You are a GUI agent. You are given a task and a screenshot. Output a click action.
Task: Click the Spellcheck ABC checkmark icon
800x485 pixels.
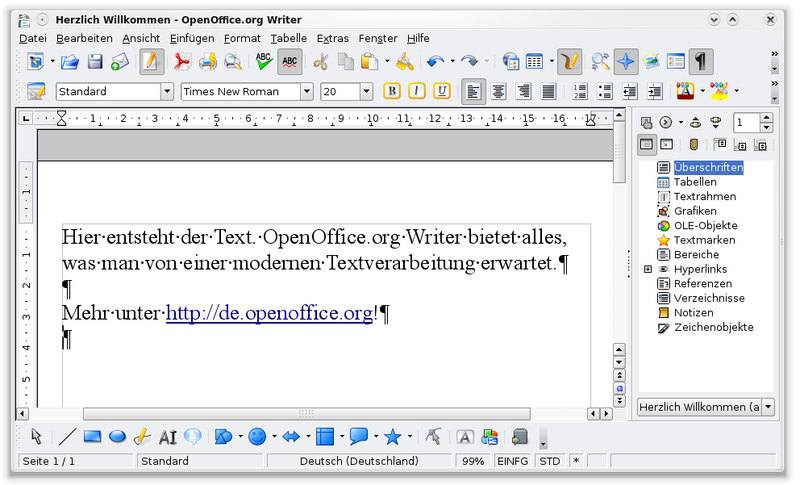click(x=264, y=62)
